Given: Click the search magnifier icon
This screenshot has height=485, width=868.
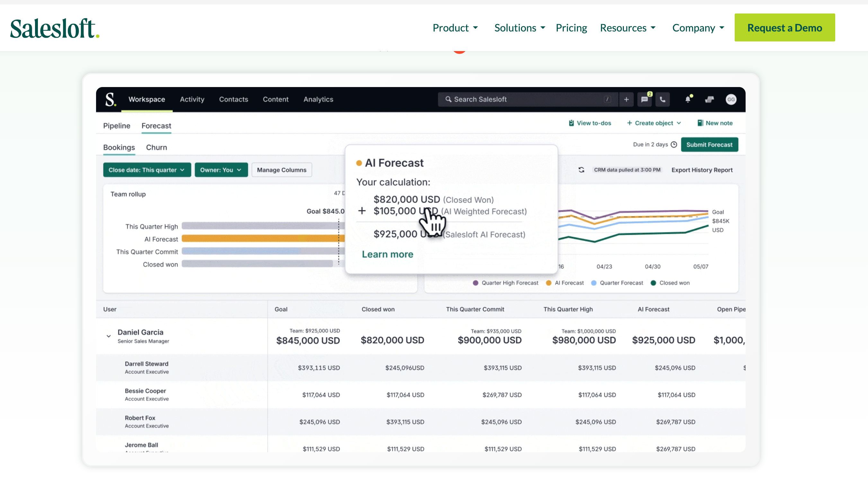Looking at the screenshot, I should [x=448, y=99].
